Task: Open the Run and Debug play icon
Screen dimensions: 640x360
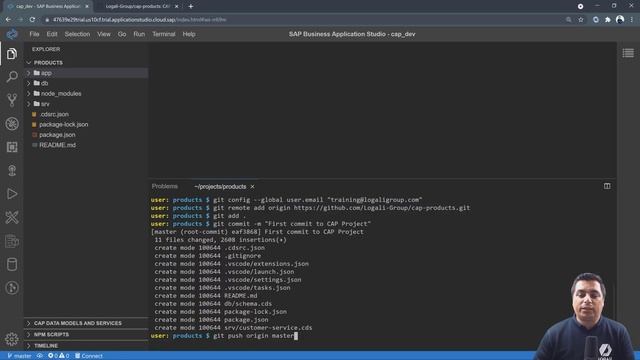Action: click(12, 194)
